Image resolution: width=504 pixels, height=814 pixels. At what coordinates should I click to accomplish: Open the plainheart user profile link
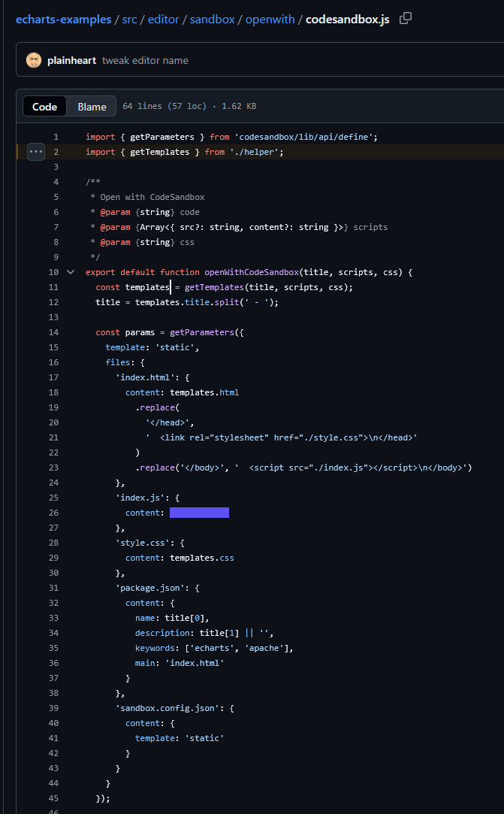[x=71, y=60]
